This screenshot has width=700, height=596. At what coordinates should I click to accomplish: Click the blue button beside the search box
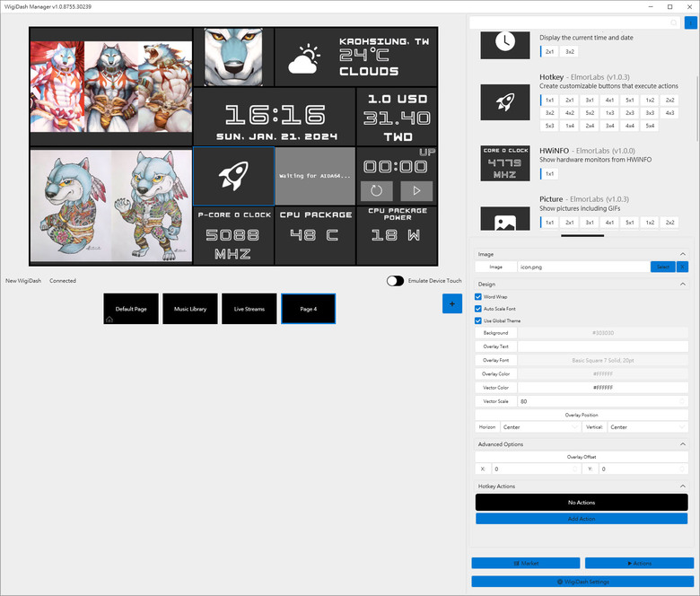(690, 22)
